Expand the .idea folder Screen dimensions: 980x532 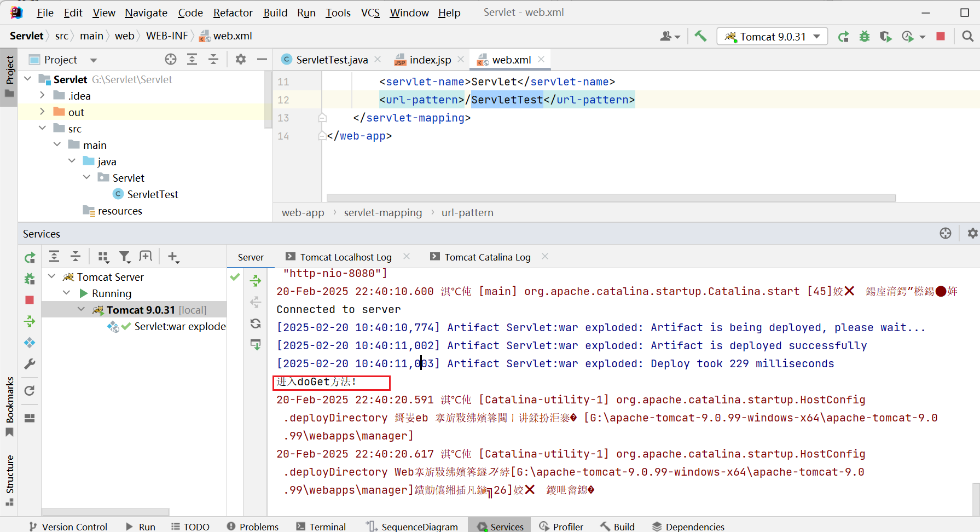click(42, 95)
